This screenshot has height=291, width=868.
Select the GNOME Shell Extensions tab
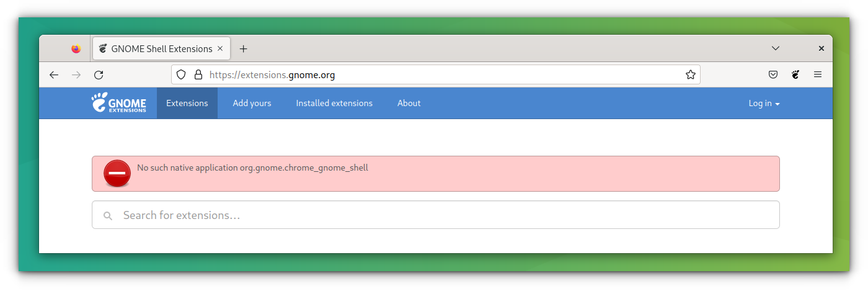click(x=162, y=48)
